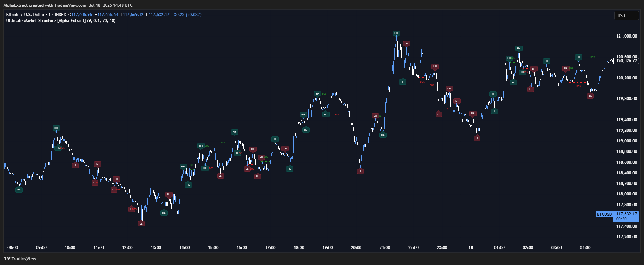Click the 18:00 time axis label
Image resolution: width=644 pixels, height=265 pixels.
pos(299,248)
